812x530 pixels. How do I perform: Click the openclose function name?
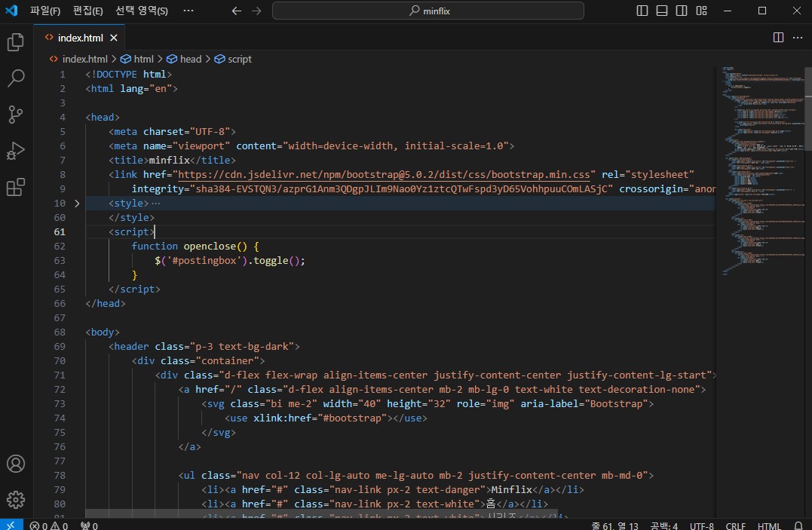[x=209, y=246]
